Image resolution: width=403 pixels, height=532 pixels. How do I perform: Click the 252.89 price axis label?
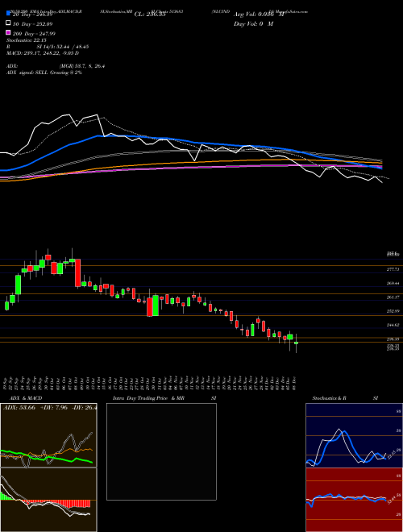click(x=393, y=311)
